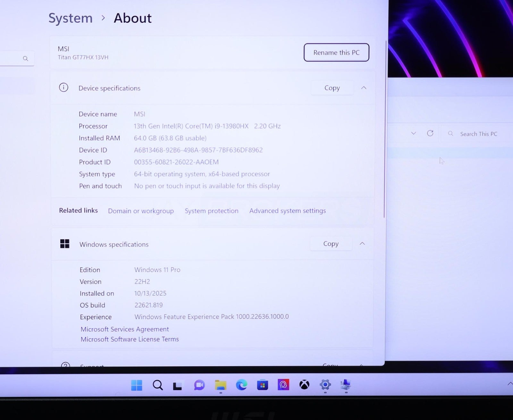
Task: Collapse the Device specifications section
Action: 364,88
